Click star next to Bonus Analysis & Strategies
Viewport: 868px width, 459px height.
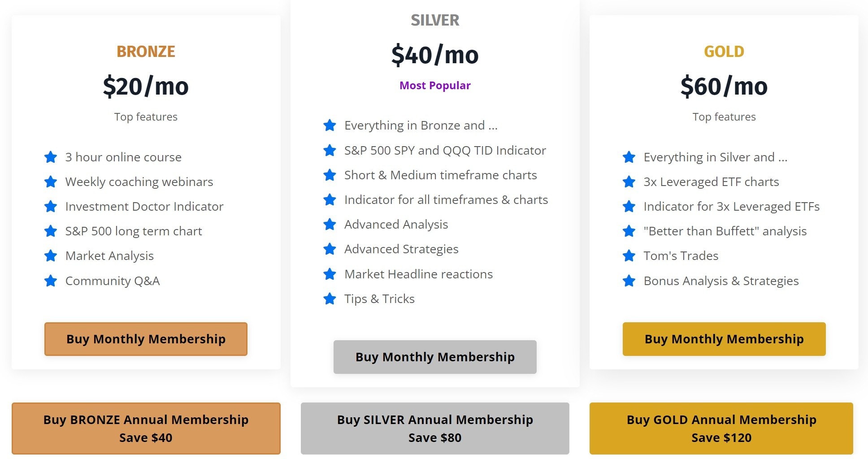click(x=629, y=281)
